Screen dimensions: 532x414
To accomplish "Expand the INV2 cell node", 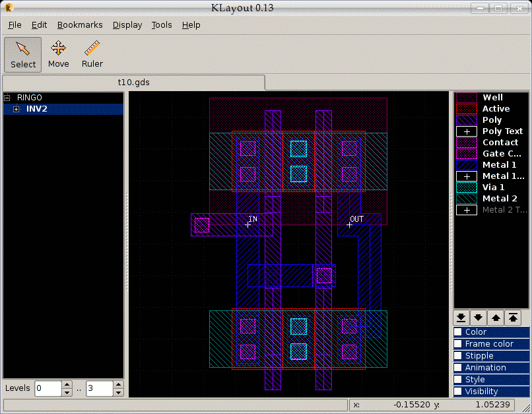I will coord(17,109).
